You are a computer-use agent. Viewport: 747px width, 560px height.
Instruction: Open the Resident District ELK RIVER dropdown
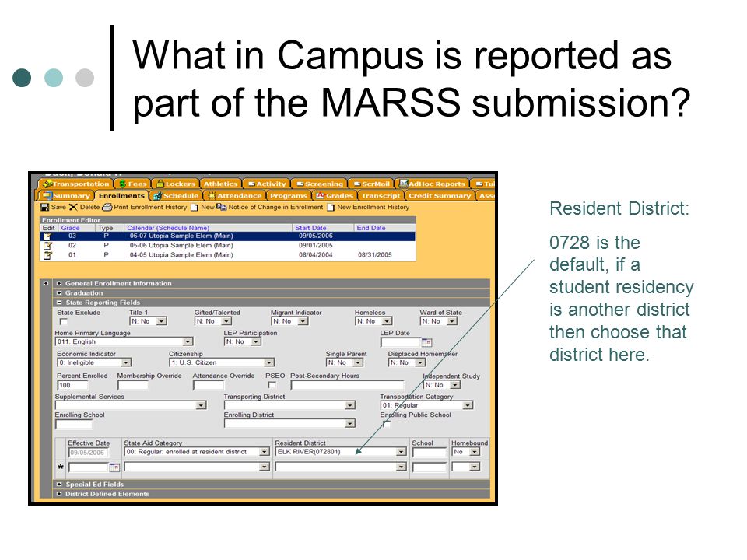402,452
